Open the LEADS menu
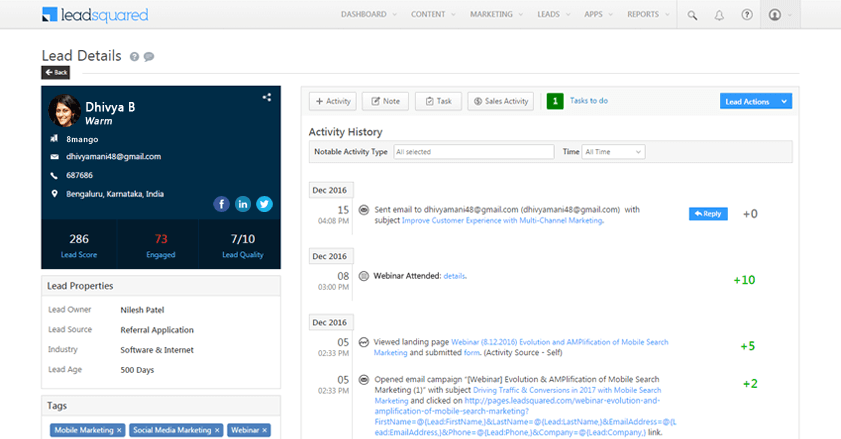 [x=554, y=14]
